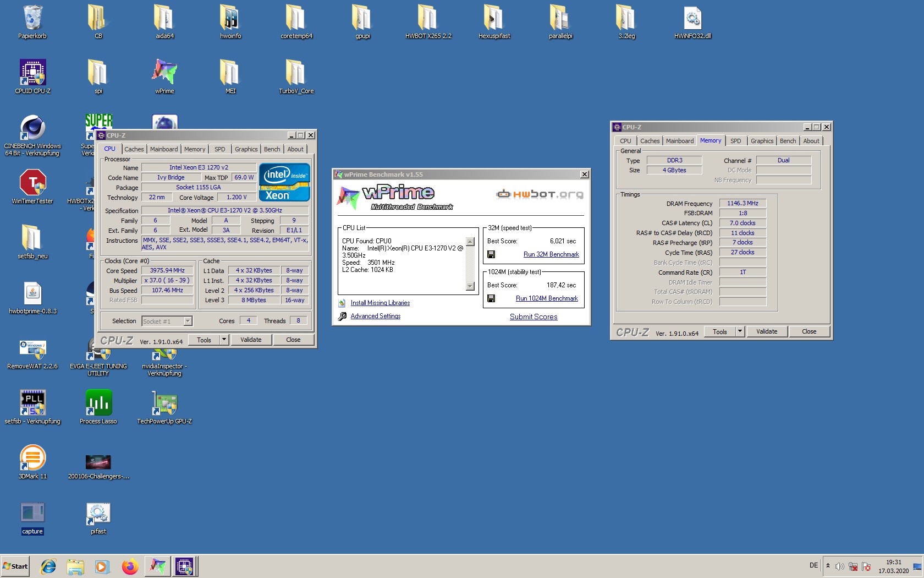Click Validate in the Memory CPU-Z window
Image resolution: width=924 pixels, height=578 pixels.
coord(767,331)
